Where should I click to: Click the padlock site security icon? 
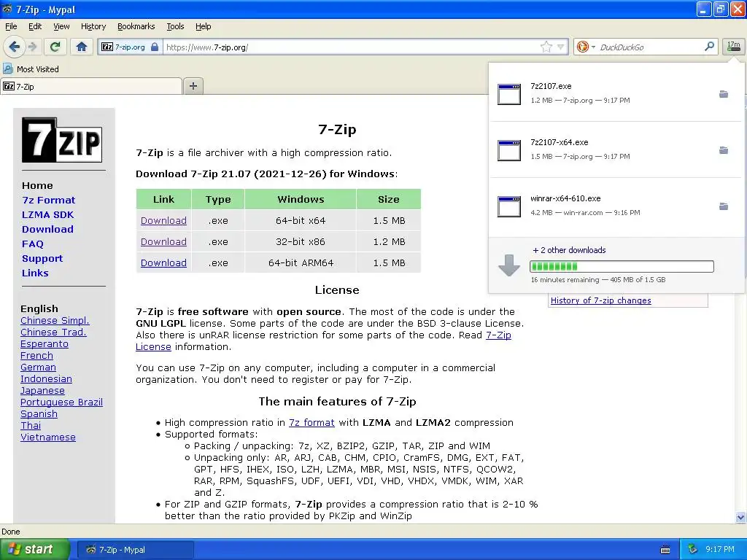click(x=155, y=47)
